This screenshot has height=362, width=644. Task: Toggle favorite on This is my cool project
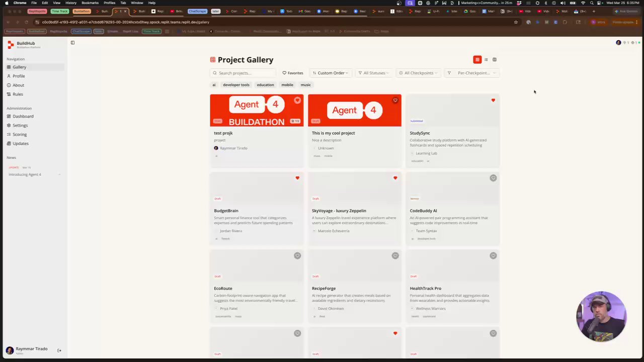coord(395,101)
